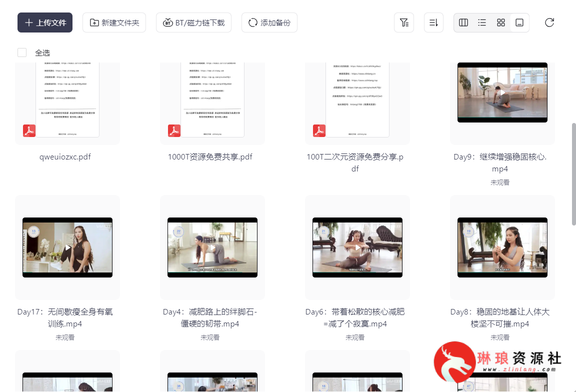Open 100T二次元资源免费分享.pdf thumbnail
This screenshot has height=392, width=576.
[x=357, y=100]
